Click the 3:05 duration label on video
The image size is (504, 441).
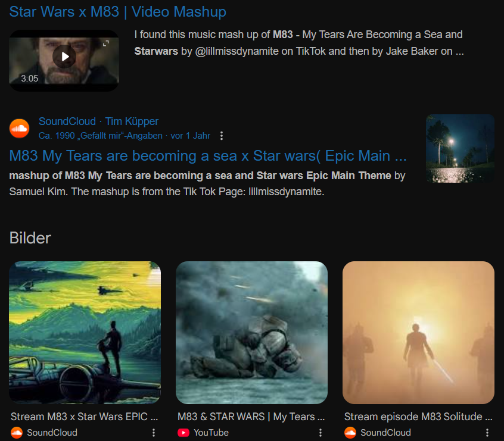click(x=30, y=79)
